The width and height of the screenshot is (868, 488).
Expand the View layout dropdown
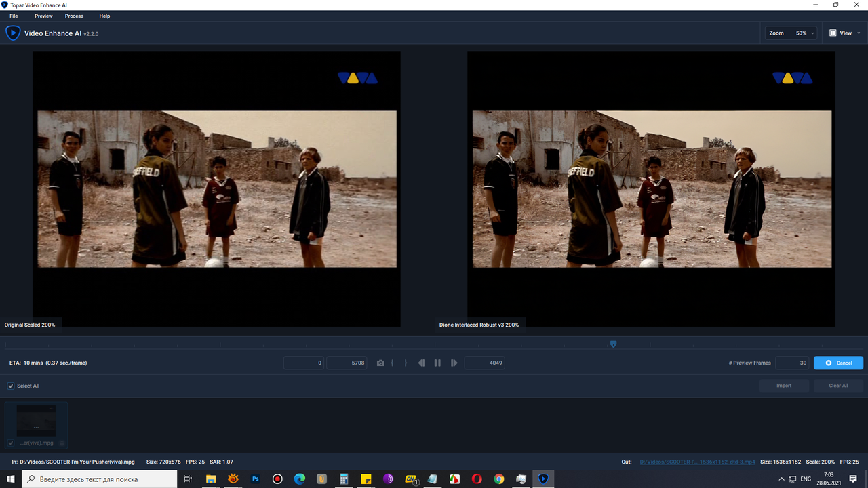(845, 33)
